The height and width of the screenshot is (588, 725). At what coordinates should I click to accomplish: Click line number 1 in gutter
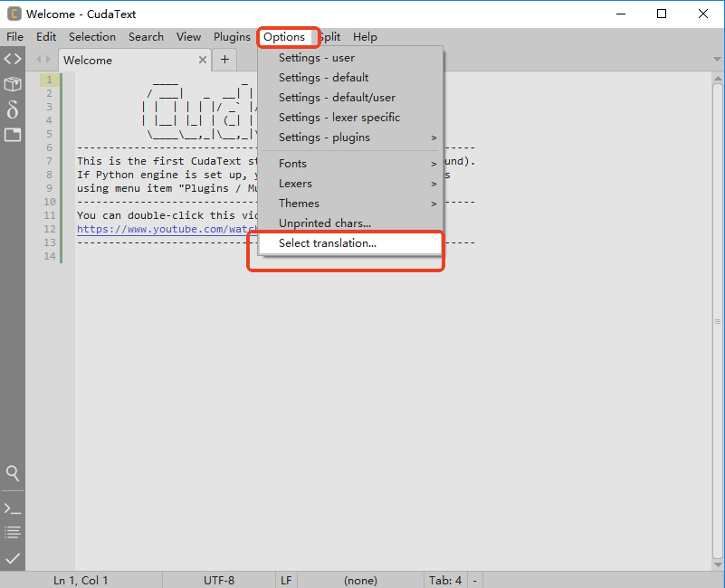[x=50, y=80]
